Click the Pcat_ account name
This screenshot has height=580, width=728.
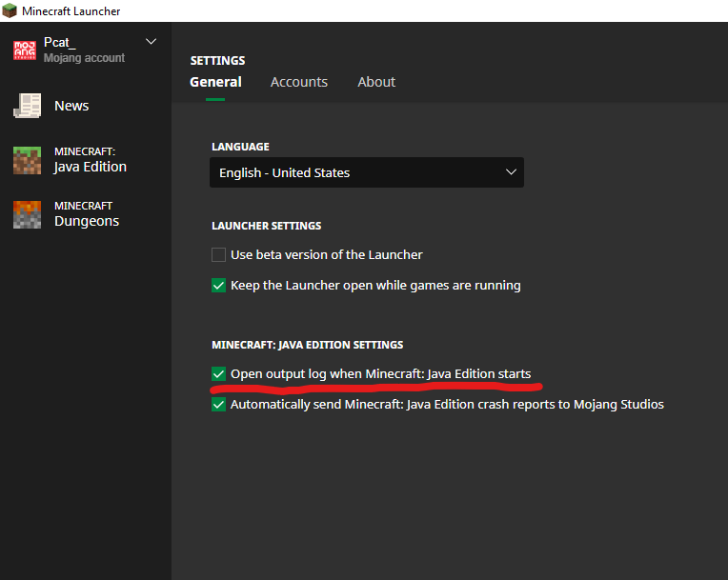(59, 43)
